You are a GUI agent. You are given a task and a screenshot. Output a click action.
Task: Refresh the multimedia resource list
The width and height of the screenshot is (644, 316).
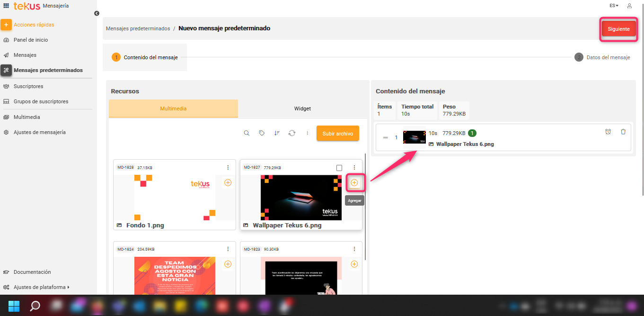tap(292, 134)
